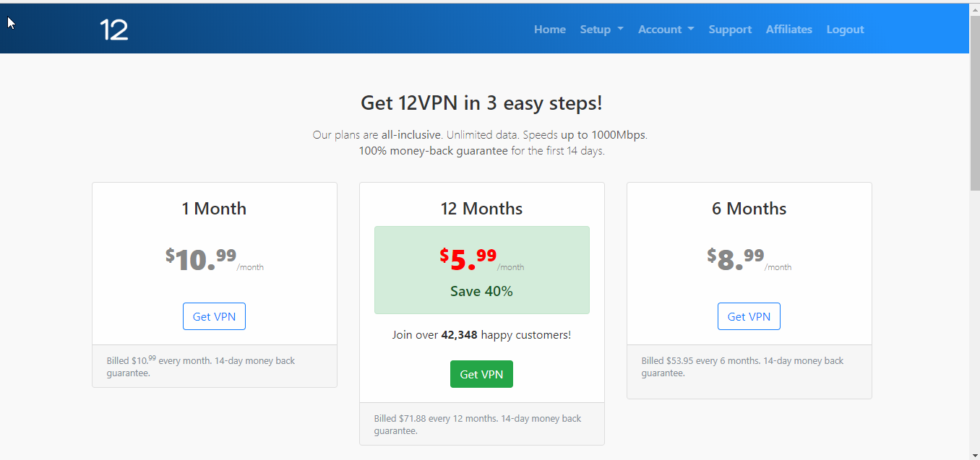Get VPN for the 1 Month plan
The width and height of the screenshot is (980, 460).
(214, 316)
